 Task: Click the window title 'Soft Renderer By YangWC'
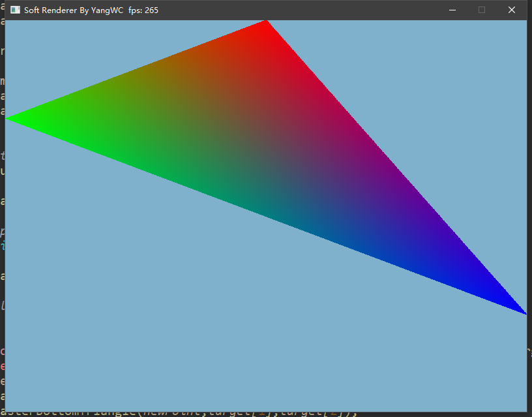pyautogui.click(x=74, y=10)
